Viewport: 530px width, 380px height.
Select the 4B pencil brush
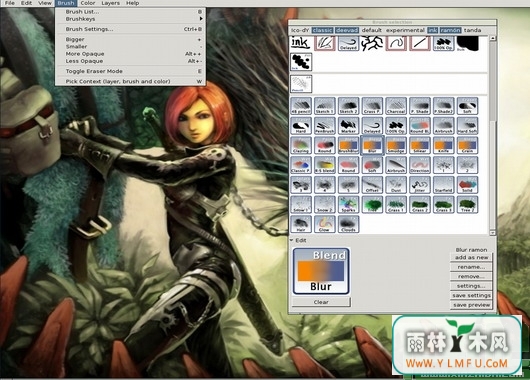(301, 106)
